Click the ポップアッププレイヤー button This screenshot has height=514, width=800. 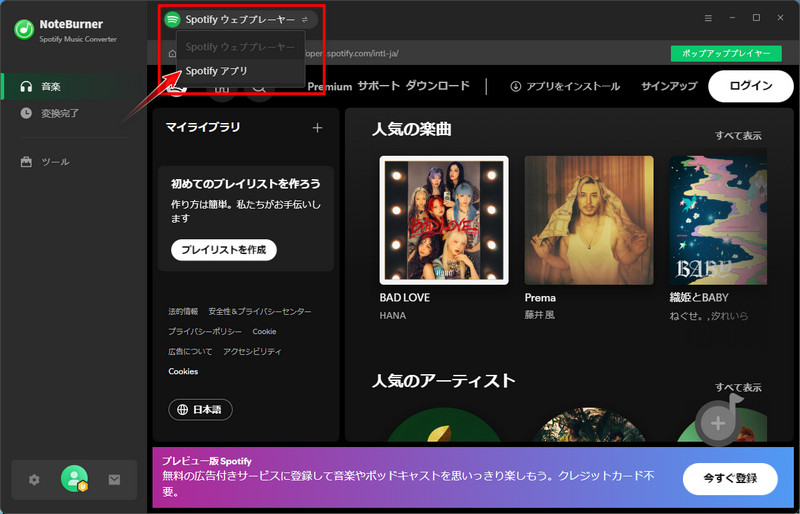(725, 54)
